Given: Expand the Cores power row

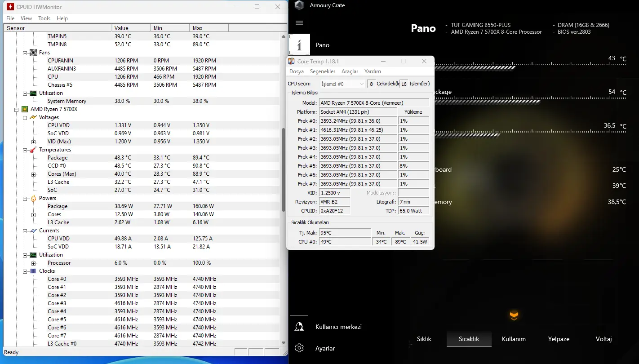Looking at the screenshot, I should tap(33, 214).
